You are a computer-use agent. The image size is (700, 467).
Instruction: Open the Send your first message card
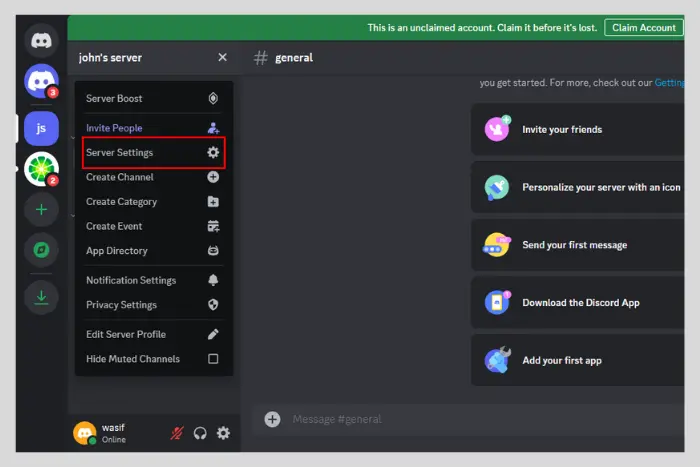tap(578, 245)
